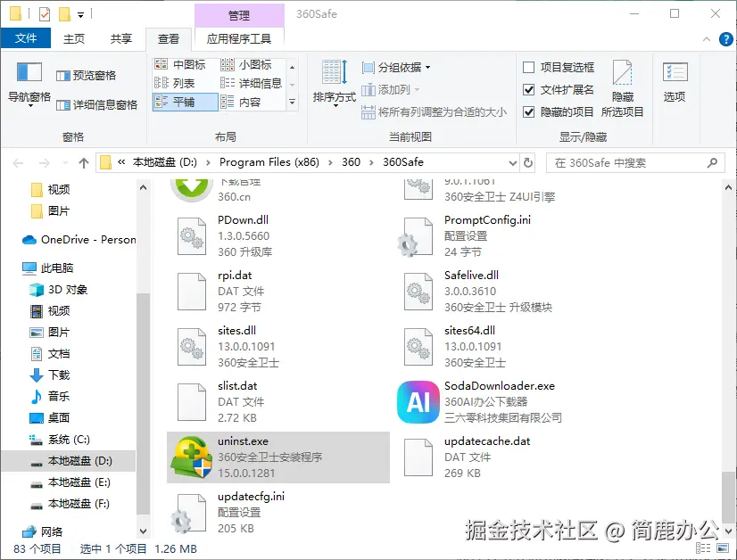Viewport: 737px width, 560px height.
Task: Open the group by dropdown
Action: (396, 67)
